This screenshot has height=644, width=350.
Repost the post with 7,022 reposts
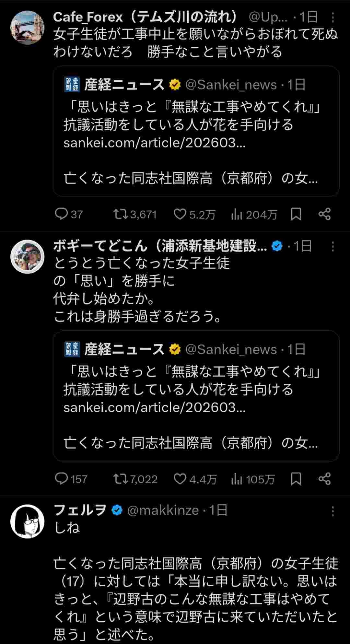[x=120, y=479]
